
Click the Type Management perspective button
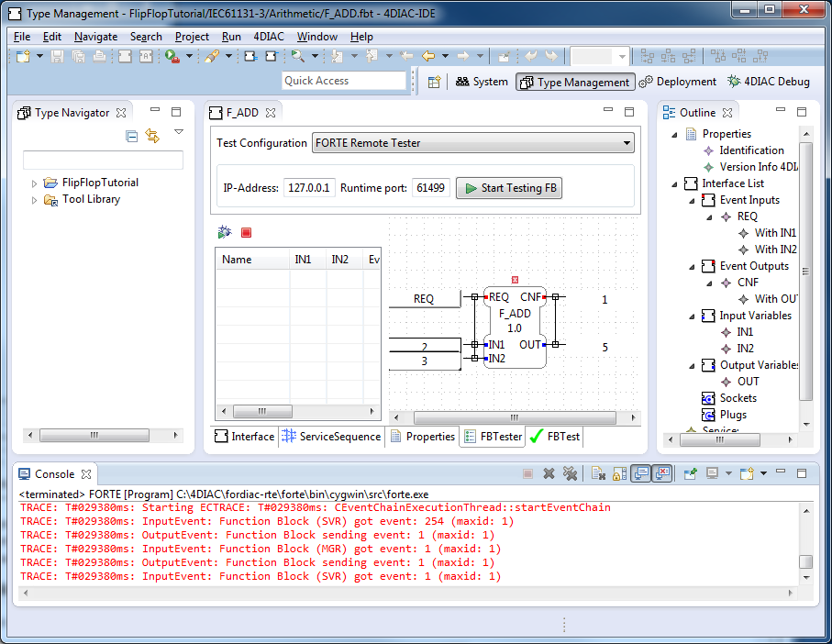click(576, 83)
